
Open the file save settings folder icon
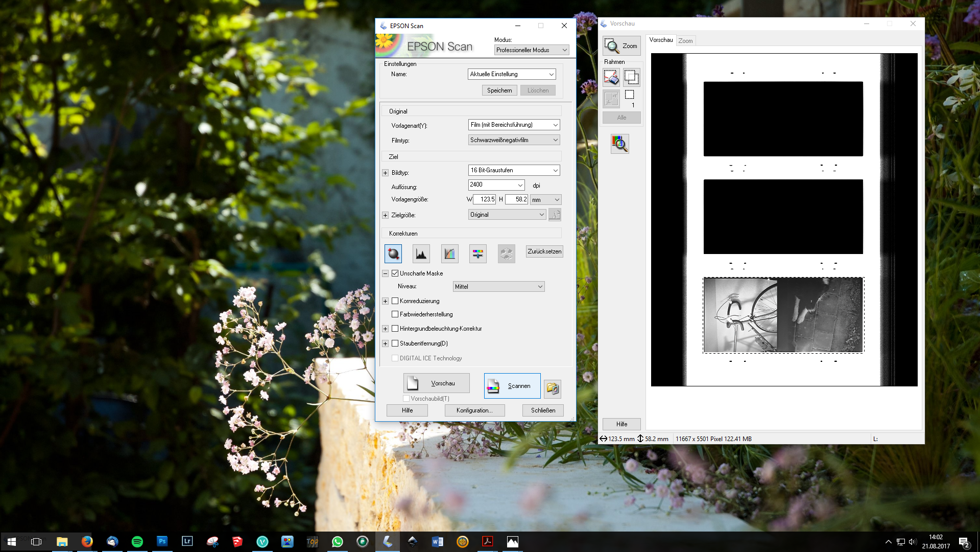[x=553, y=389]
